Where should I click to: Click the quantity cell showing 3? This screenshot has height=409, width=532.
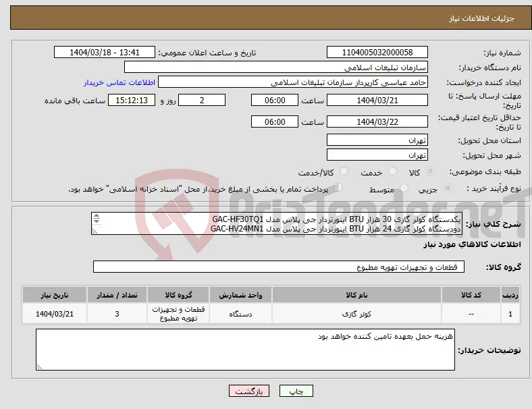tap(117, 314)
